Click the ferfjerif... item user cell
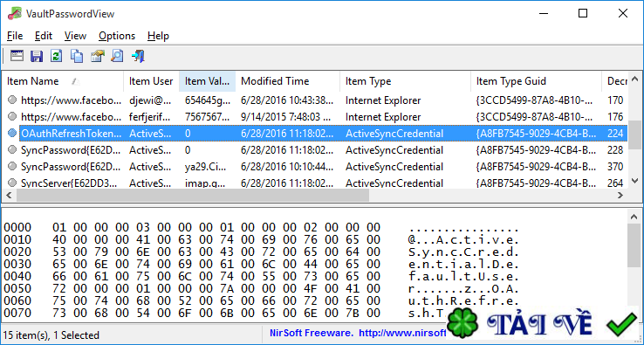Viewport: 644px width, 345px height. tap(150, 117)
